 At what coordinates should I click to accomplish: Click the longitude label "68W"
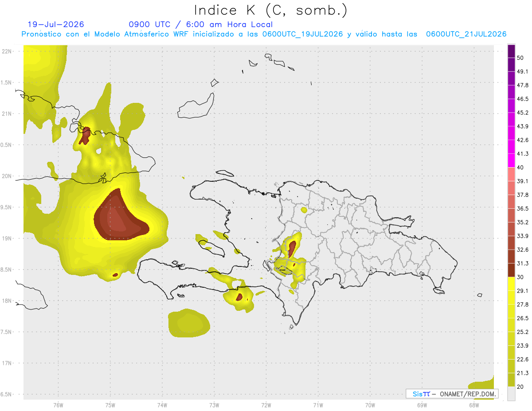[x=474, y=405]
